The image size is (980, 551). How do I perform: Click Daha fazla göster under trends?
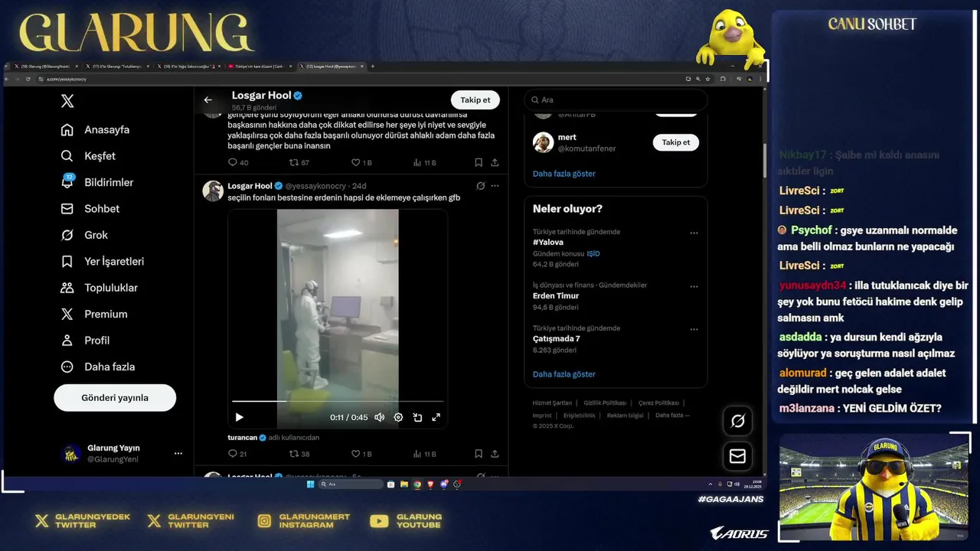click(x=563, y=374)
